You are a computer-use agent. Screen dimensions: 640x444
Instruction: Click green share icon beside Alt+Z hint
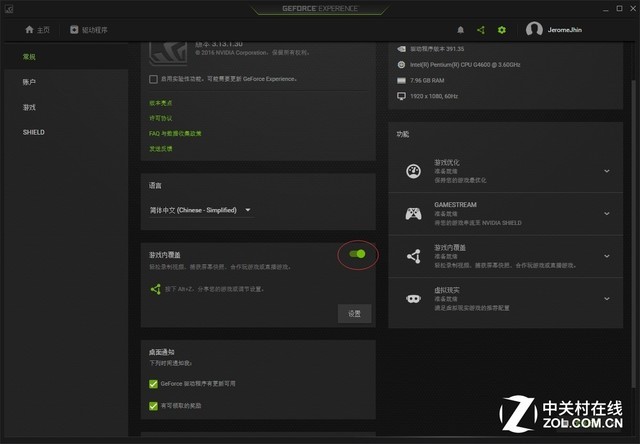(156, 289)
